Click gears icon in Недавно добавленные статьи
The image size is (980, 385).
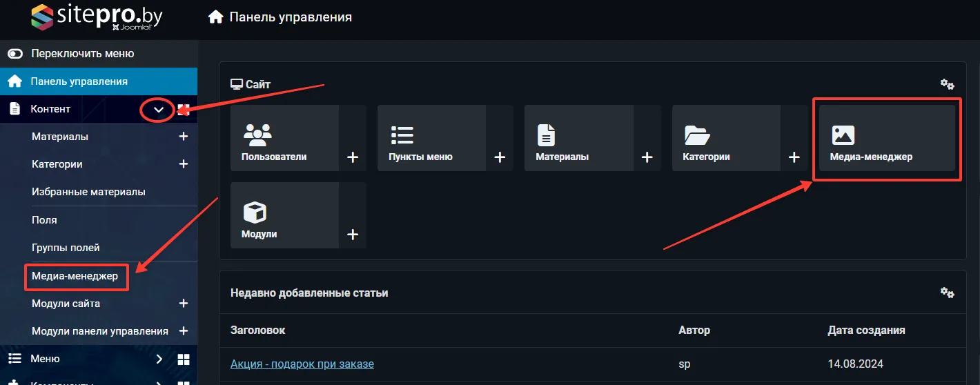[947, 293]
